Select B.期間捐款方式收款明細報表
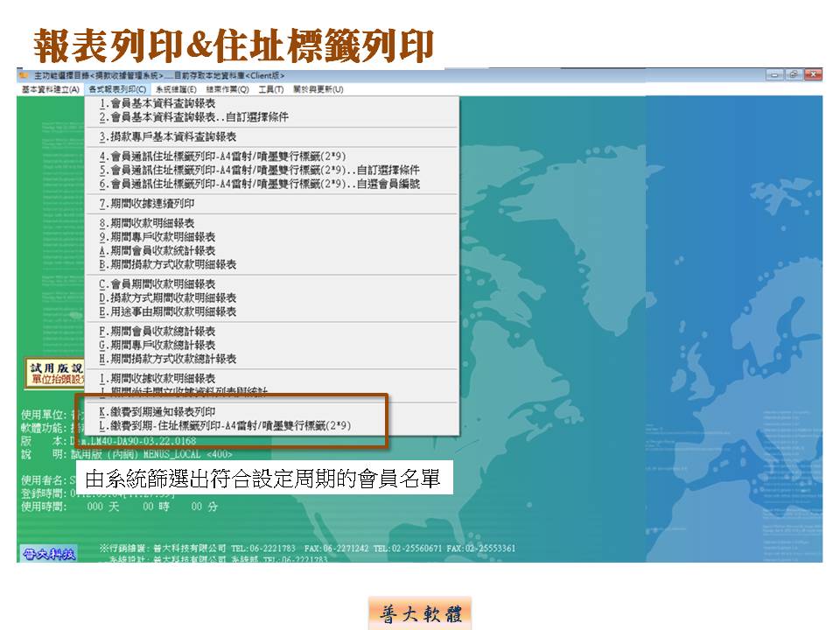The width and height of the screenshot is (840, 630). coord(271,264)
